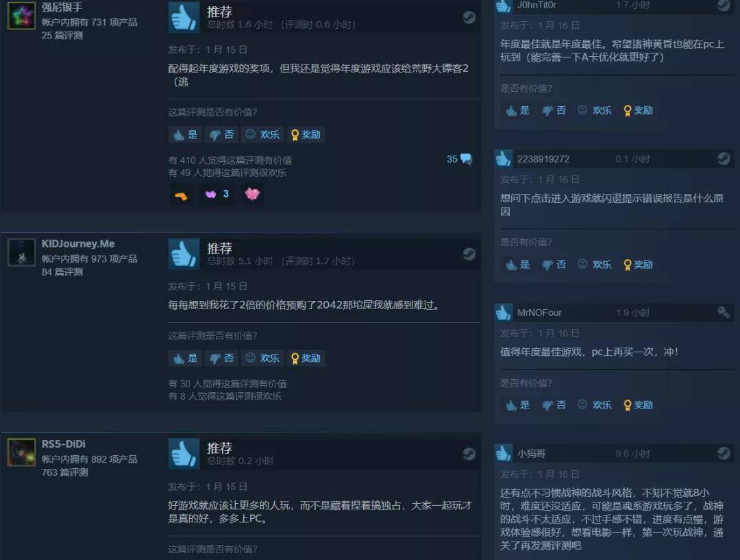This screenshot has height=560, width=740.
Task: Open RS5-DiDi username link
Action: [x=64, y=444]
